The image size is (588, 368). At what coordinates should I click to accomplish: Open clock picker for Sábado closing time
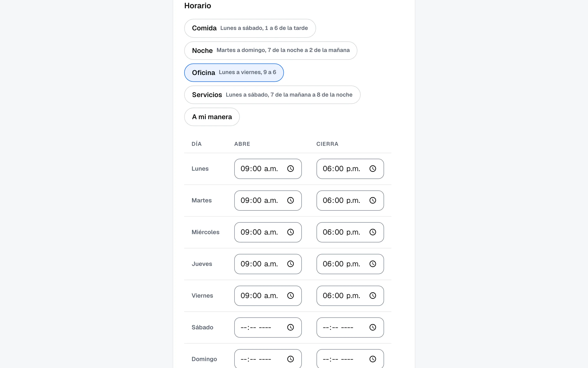[x=373, y=327]
